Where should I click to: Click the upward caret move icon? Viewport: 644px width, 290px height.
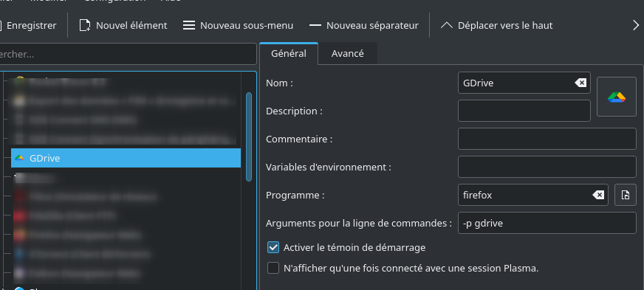click(446, 25)
